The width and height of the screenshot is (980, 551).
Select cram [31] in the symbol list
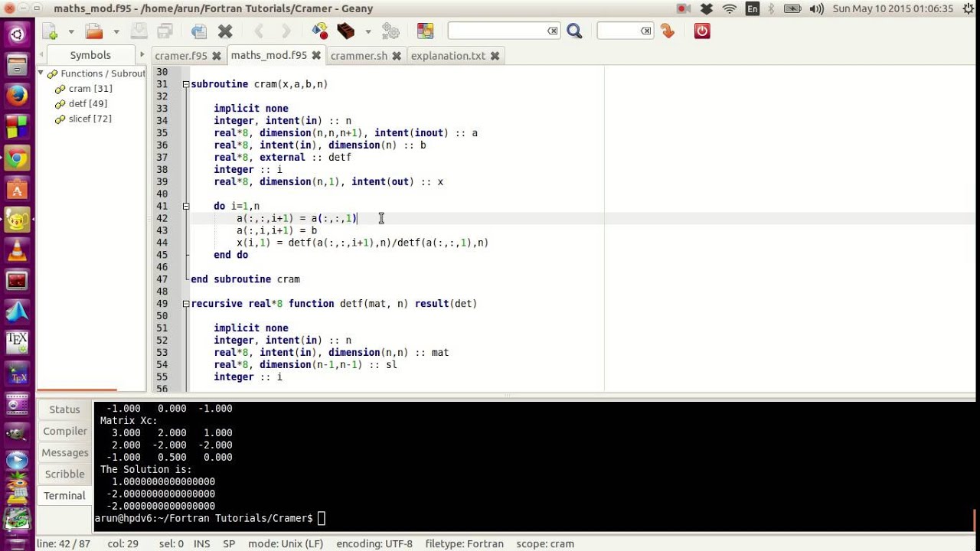pos(90,89)
